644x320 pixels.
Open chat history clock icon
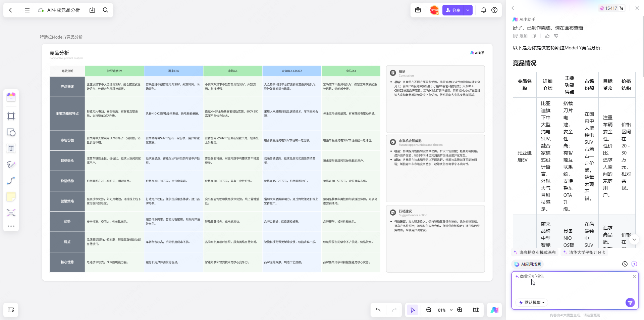point(625,264)
